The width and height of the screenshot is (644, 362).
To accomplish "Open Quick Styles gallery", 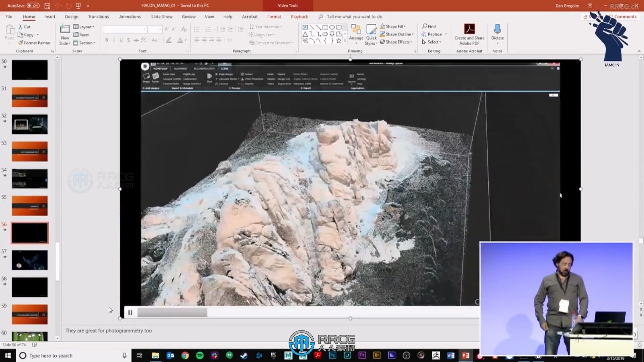I will 371,35.
